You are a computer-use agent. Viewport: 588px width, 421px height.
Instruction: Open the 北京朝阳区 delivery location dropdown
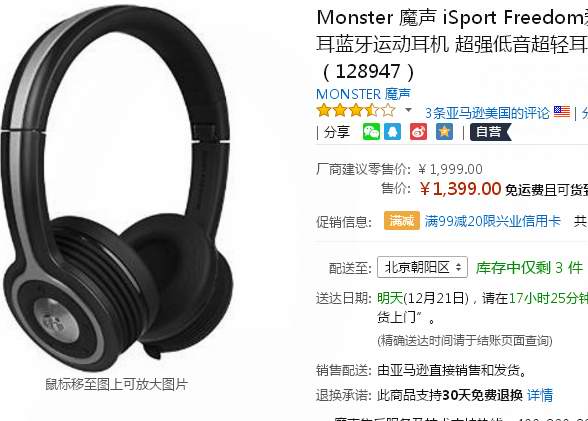[x=422, y=267]
